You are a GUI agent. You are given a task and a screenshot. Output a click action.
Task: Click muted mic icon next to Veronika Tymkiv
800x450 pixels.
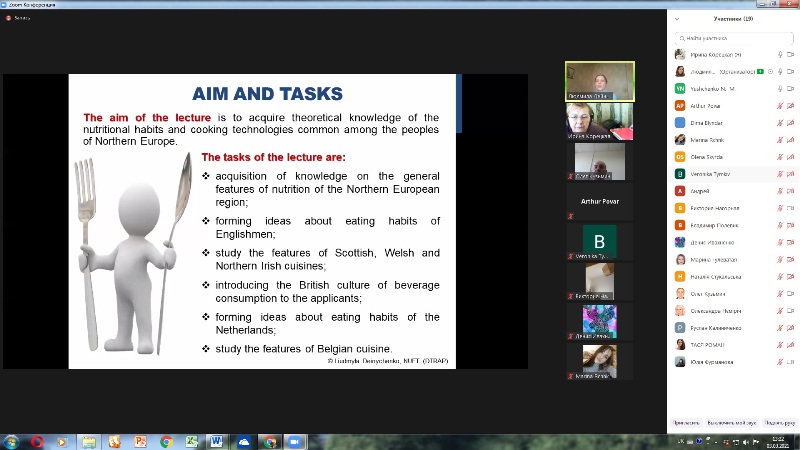(x=780, y=174)
